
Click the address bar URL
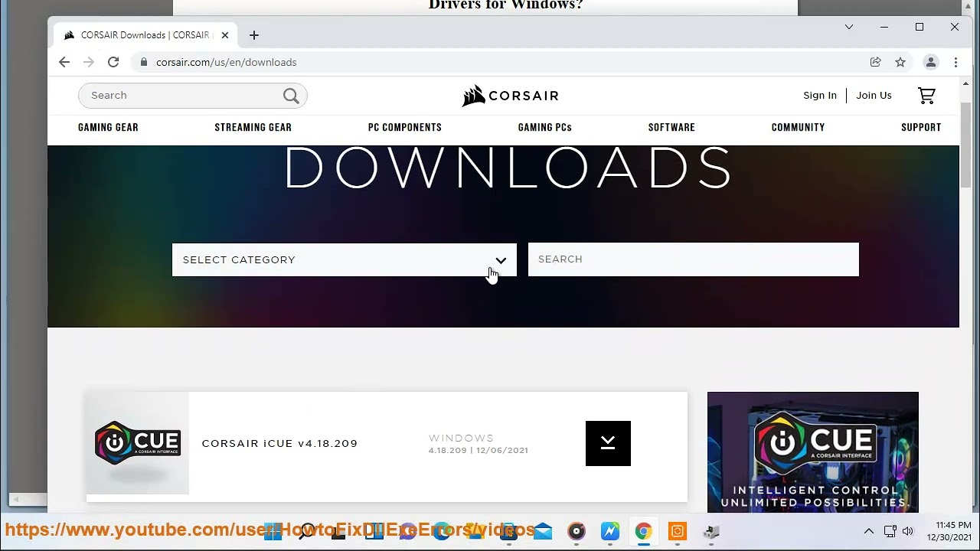click(x=227, y=62)
